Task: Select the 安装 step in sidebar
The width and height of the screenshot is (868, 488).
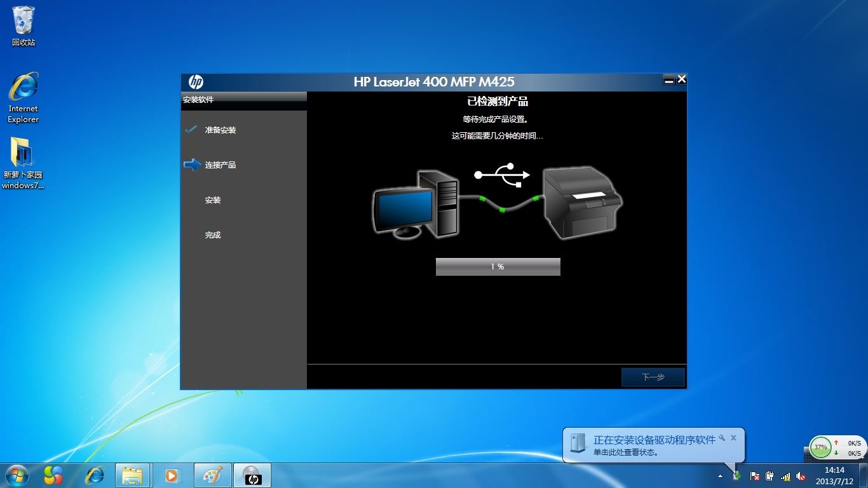Action: pos(212,200)
